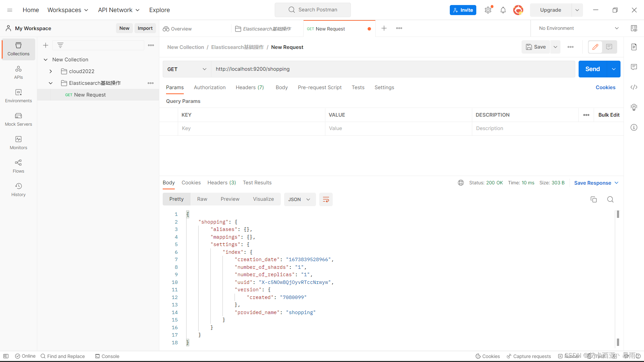Open the Collections sidebar panel
The height and width of the screenshot is (362, 644).
[x=18, y=49]
